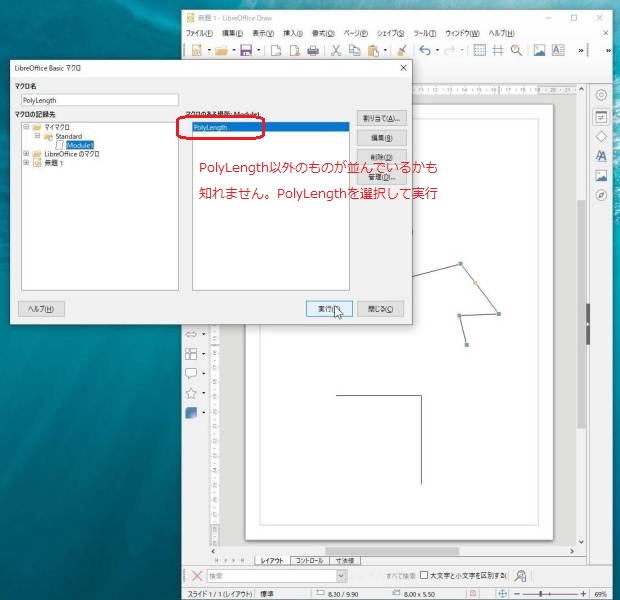Switch to the 寸法線 layer tab

tap(345, 560)
